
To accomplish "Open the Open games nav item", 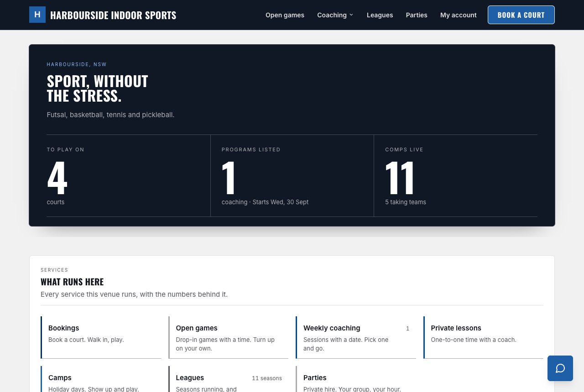I will (x=285, y=15).
